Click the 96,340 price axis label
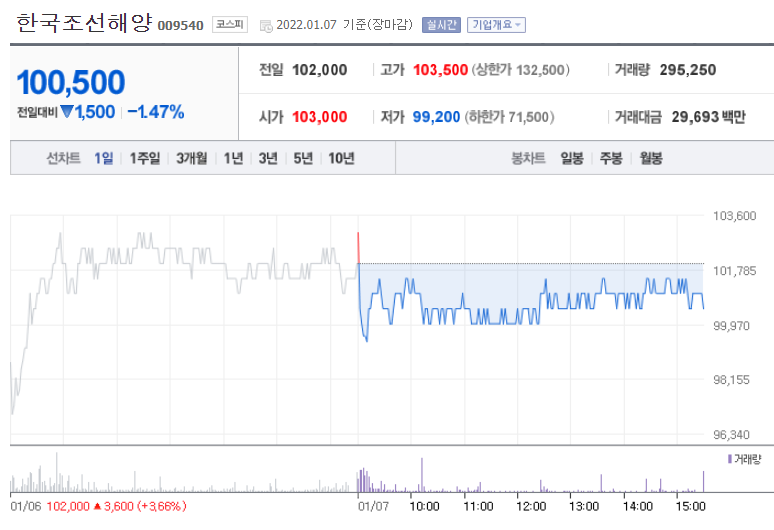Viewport: 774px width, 530px height. click(x=731, y=435)
